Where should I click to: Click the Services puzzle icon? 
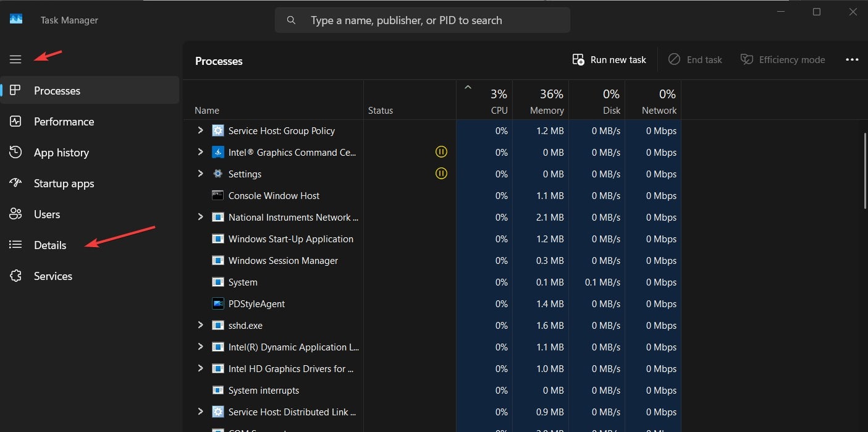(x=15, y=276)
